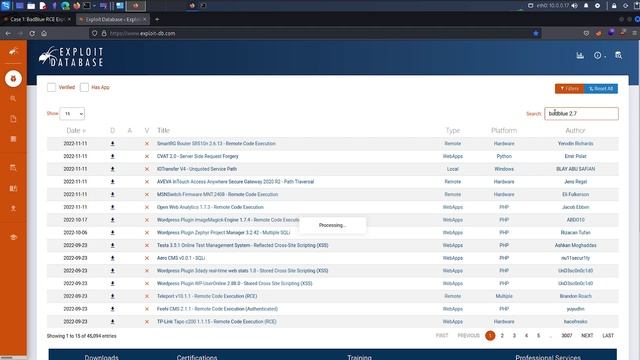Open a new browser tab with plus
640x360 pixels.
[x=157, y=19]
